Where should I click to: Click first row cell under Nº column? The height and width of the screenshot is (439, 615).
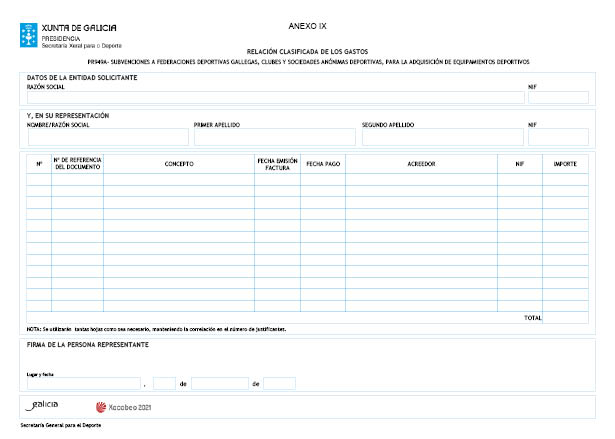[38, 179]
